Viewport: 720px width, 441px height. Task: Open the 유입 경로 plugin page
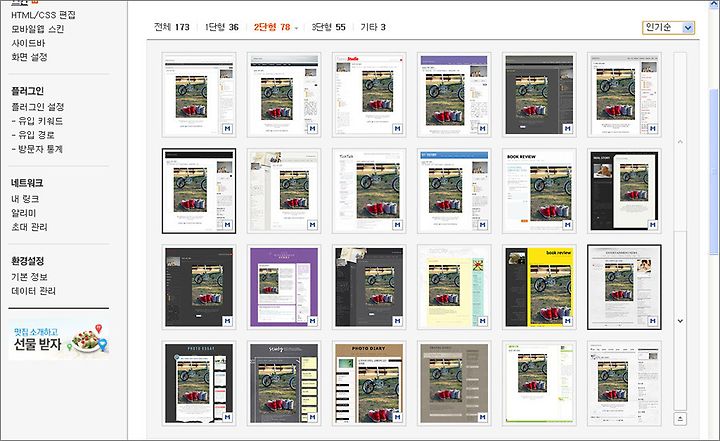33,135
